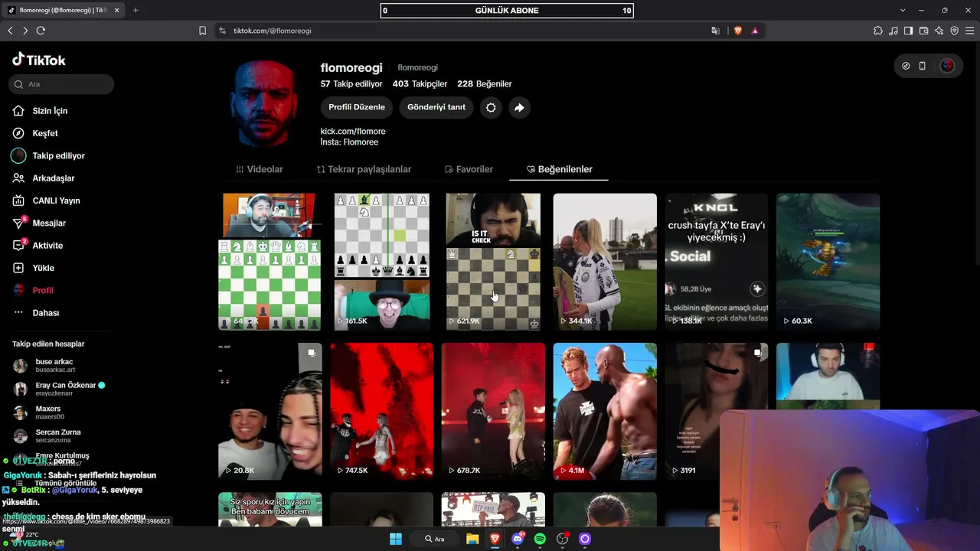Translate the page from address bar
Screen dimensions: 980x551
point(715,31)
